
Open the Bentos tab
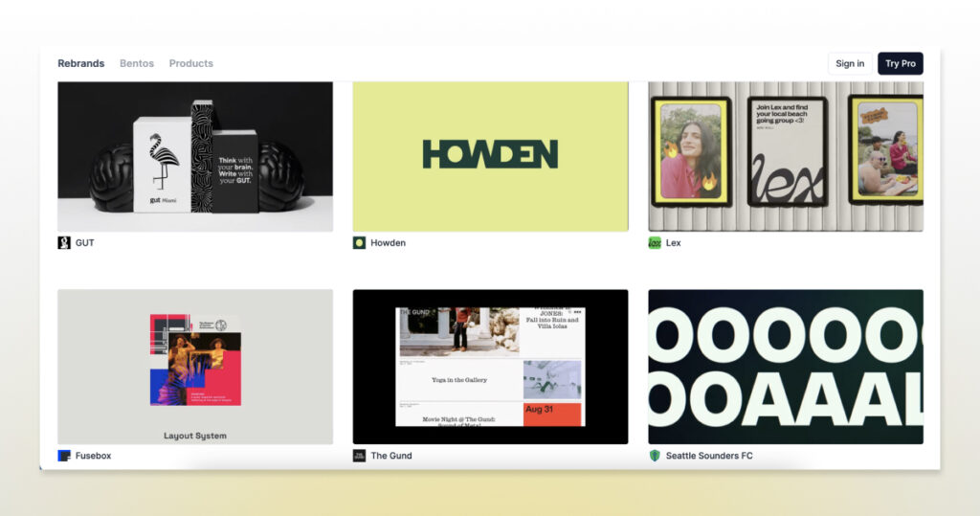pyautogui.click(x=137, y=63)
